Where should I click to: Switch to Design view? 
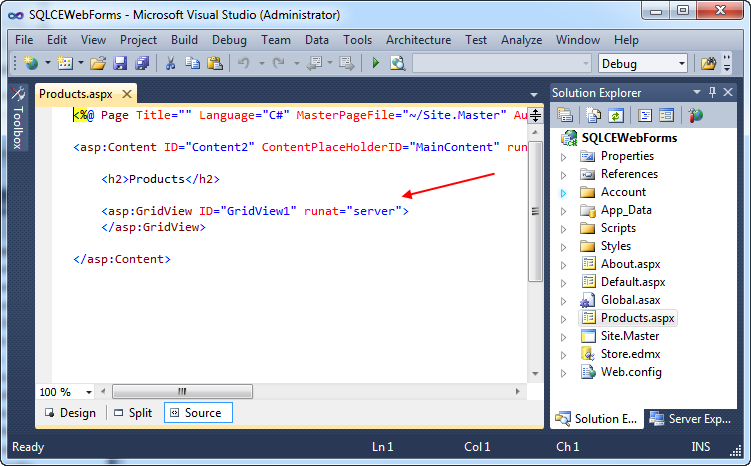(x=70, y=413)
